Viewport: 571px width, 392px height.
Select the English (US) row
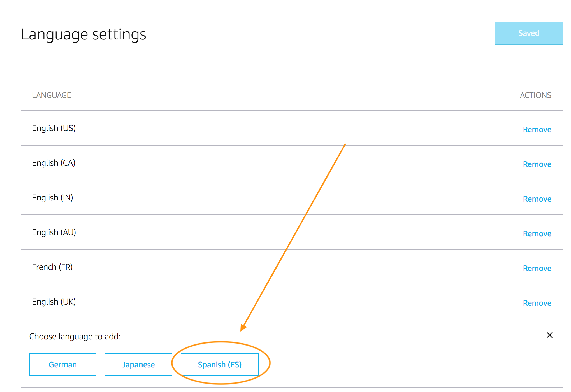coord(54,128)
